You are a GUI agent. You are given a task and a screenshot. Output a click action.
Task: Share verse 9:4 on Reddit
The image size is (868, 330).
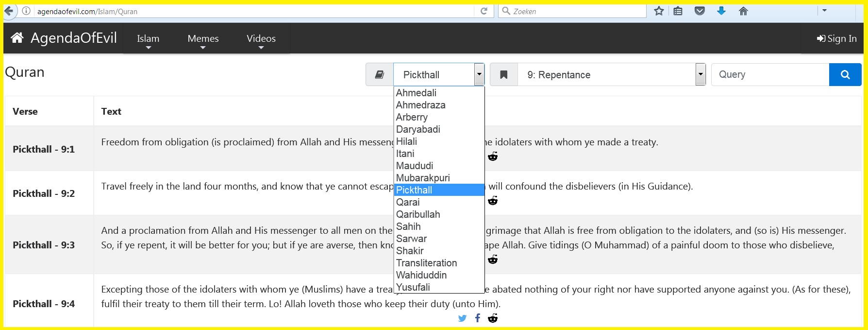tap(493, 318)
